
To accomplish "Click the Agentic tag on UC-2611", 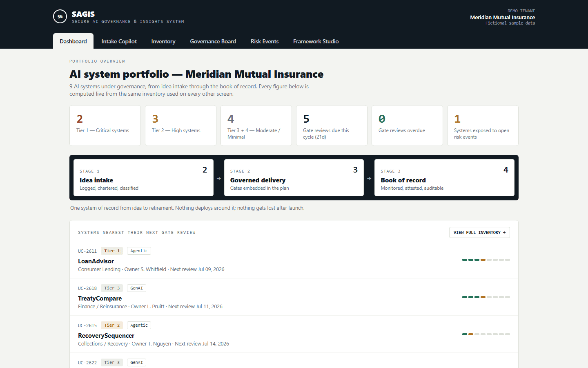I will click(x=139, y=251).
